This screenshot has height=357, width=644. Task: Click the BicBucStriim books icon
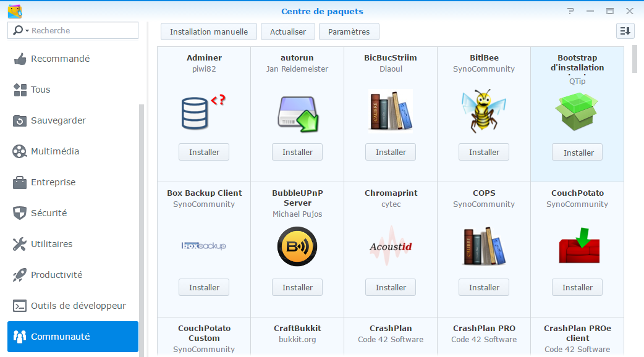click(391, 111)
